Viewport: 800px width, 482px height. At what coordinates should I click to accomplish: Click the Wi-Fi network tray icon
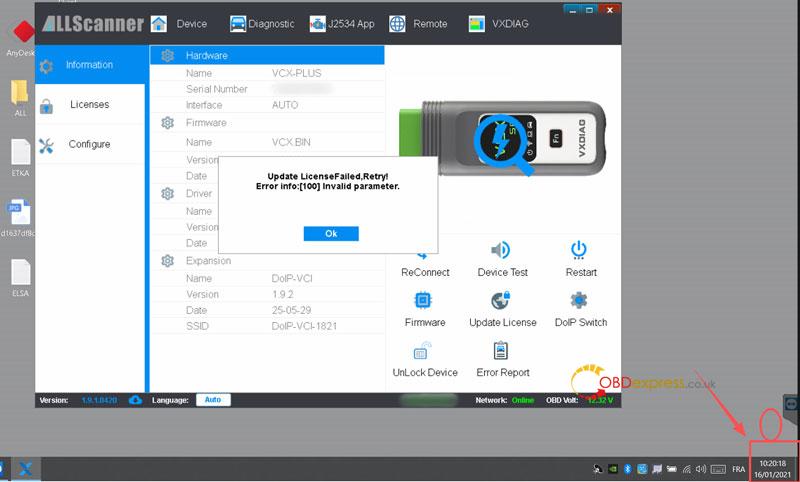[687, 469]
